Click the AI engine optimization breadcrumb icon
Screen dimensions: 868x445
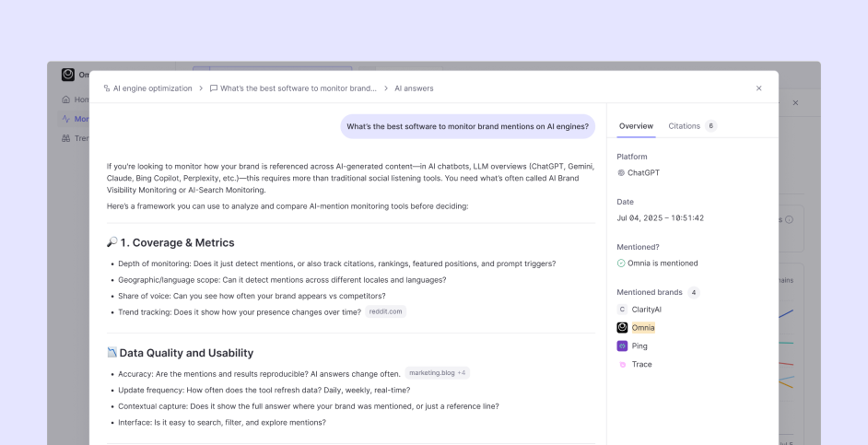click(x=107, y=88)
